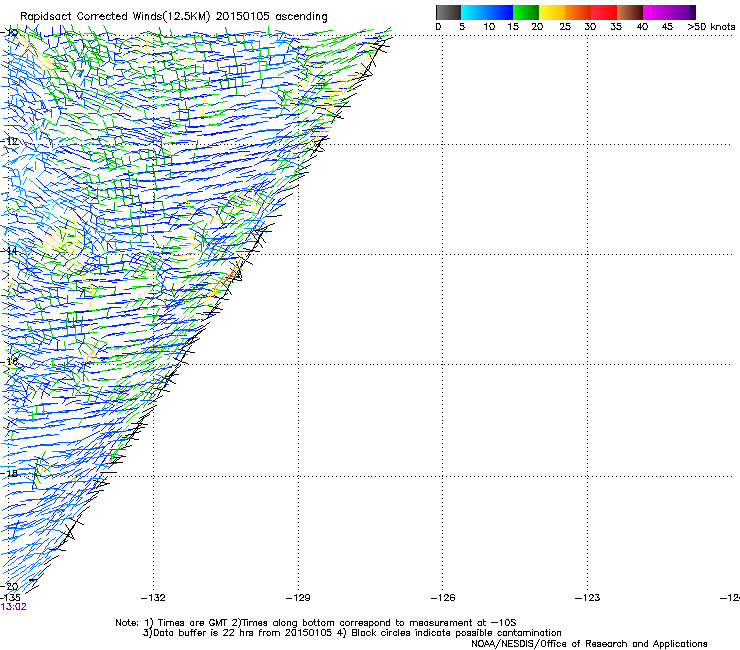
Task: Click the -16 latitude axis label
Action: click(x=10, y=362)
